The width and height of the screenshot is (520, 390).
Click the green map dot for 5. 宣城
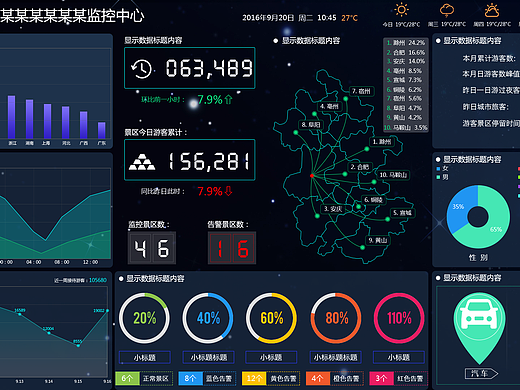point(387,219)
